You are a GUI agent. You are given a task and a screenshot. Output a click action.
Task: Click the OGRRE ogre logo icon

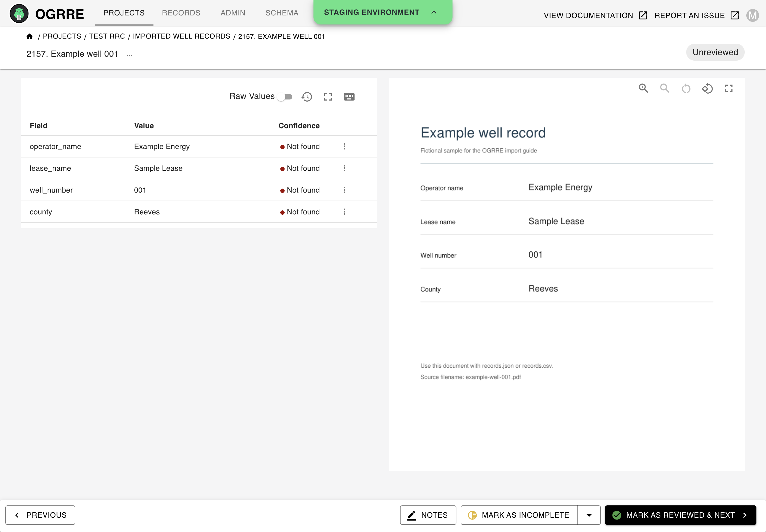pyautogui.click(x=19, y=14)
